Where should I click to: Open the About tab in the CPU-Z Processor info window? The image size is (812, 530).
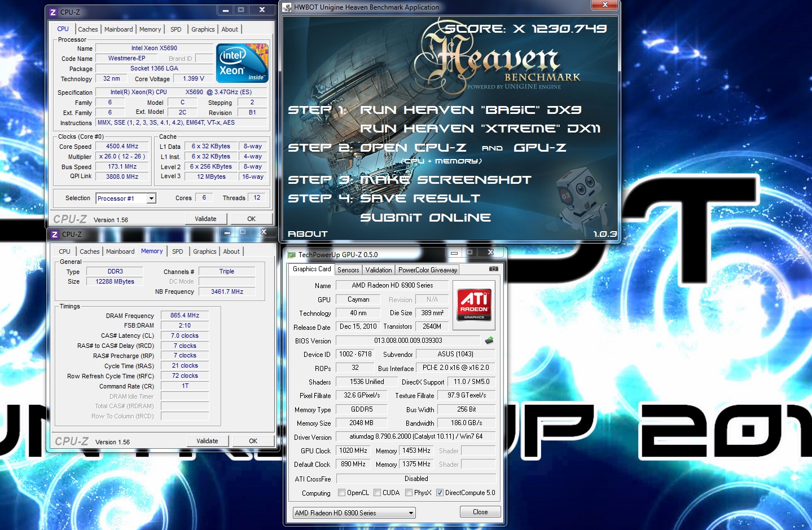pyautogui.click(x=230, y=29)
